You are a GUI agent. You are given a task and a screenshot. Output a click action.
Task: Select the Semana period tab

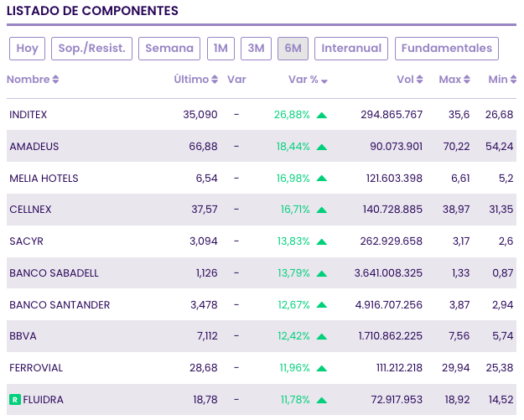(x=169, y=49)
